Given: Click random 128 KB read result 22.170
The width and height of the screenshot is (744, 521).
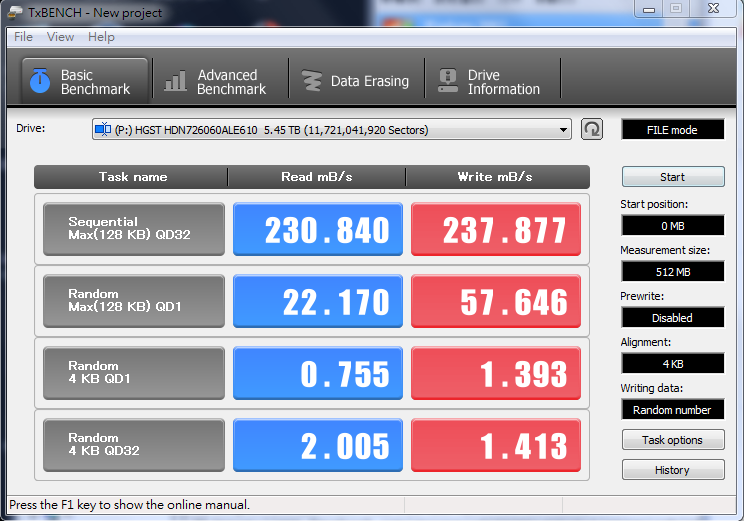Looking at the screenshot, I should pos(318,301).
